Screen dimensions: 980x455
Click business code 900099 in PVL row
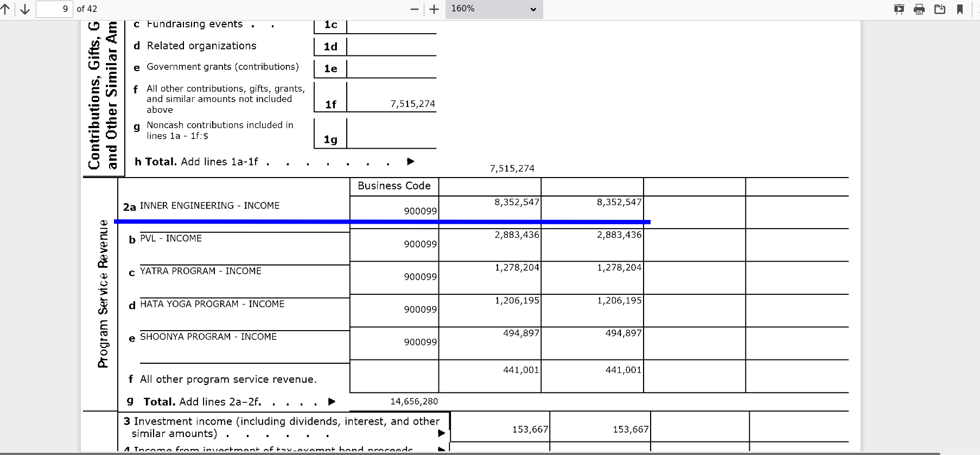[x=420, y=244]
